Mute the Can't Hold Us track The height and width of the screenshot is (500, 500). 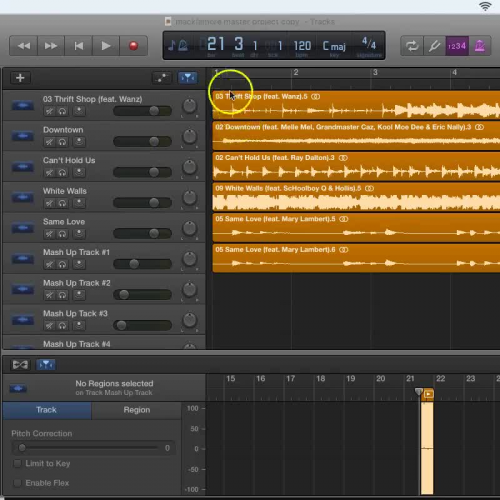click(49, 172)
